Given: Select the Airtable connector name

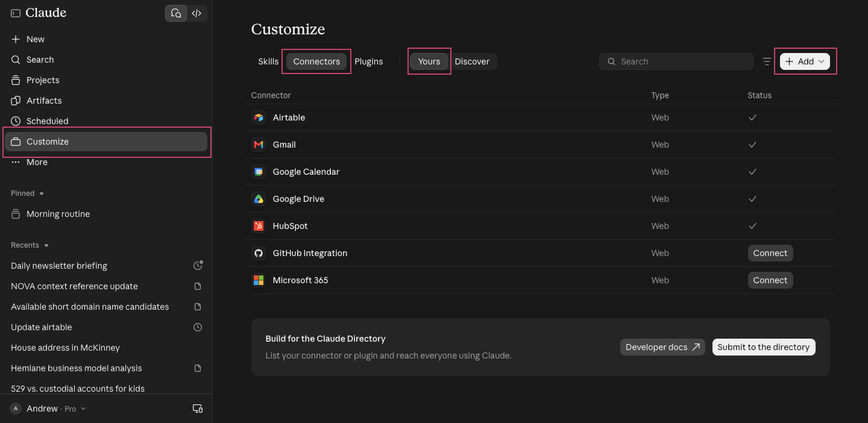Looking at the screenshot, I should tap(289, 117).
